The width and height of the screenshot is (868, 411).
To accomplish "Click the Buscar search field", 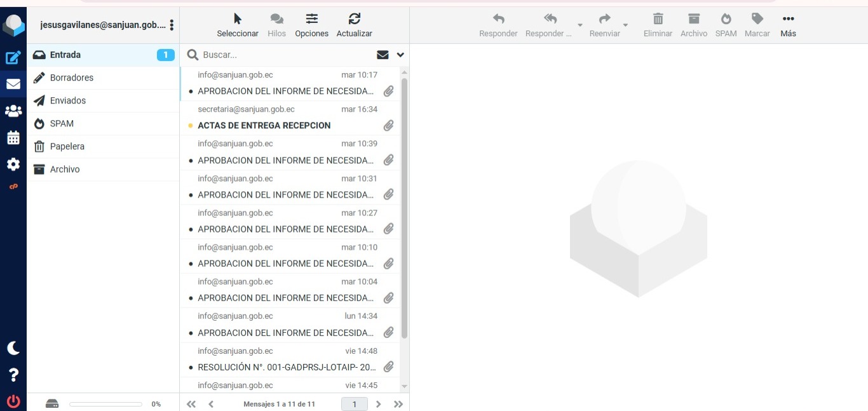I will coord(286,55).
